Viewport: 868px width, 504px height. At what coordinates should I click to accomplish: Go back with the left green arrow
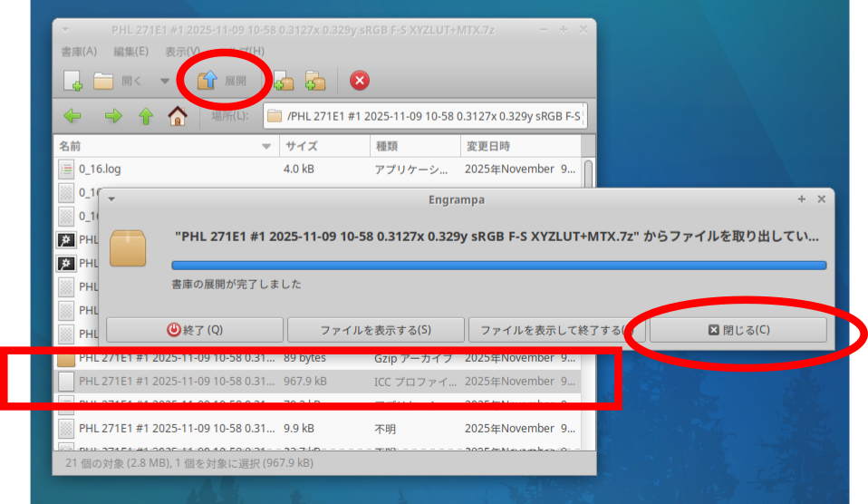pos(72,116)
